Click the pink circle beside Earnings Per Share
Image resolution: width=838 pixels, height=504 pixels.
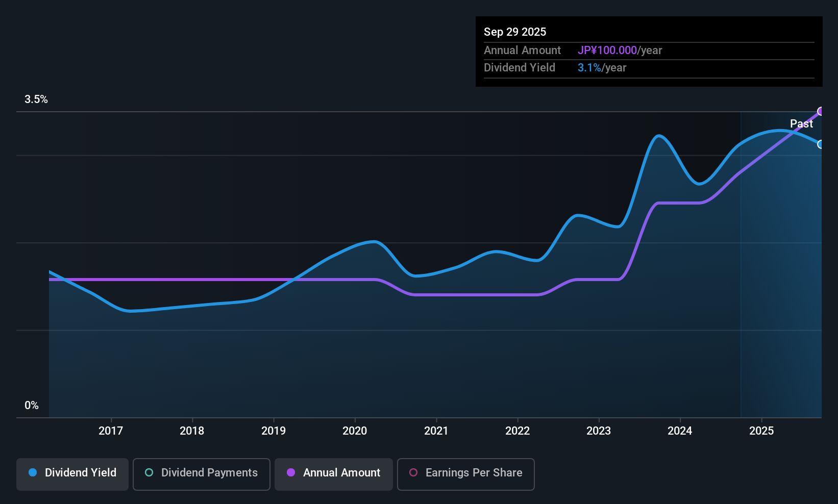point(413,473)
